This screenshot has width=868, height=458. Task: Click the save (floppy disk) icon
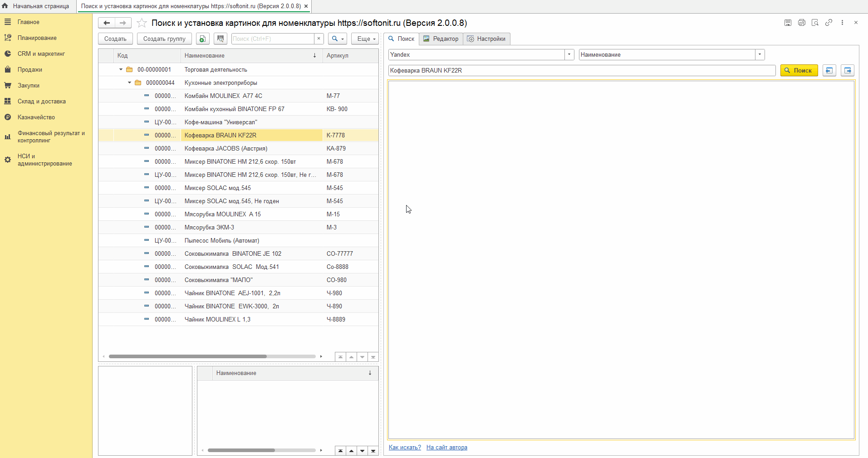point(788,23)
